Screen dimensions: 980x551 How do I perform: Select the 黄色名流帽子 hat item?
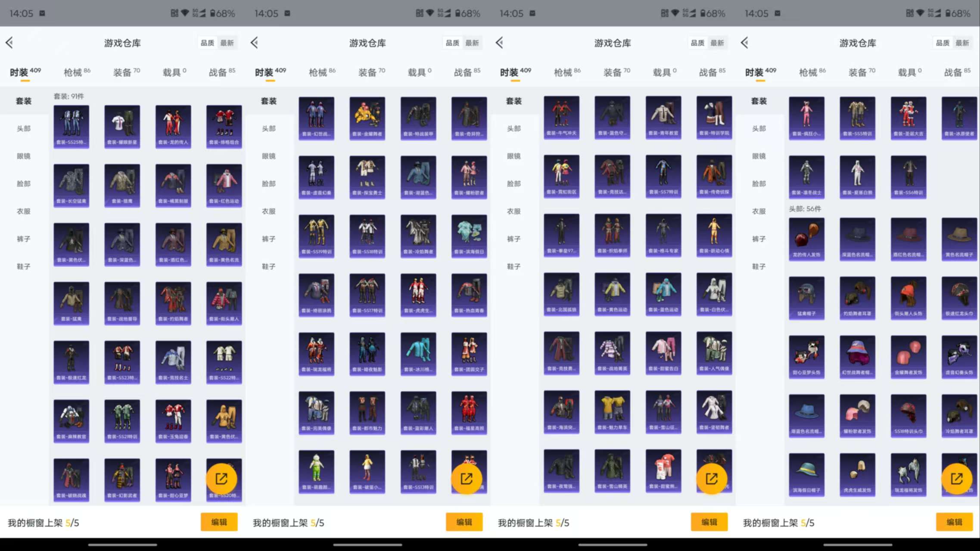tap(959, 239)
